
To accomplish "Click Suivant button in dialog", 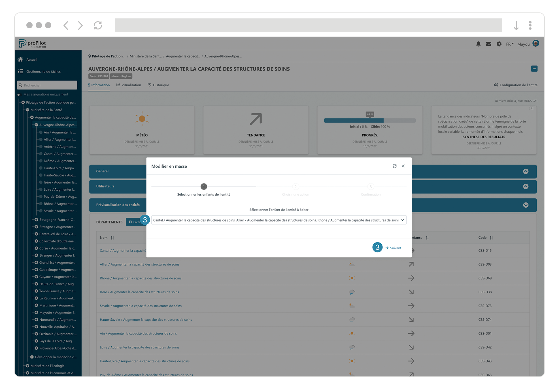I will tap(394, 248).
